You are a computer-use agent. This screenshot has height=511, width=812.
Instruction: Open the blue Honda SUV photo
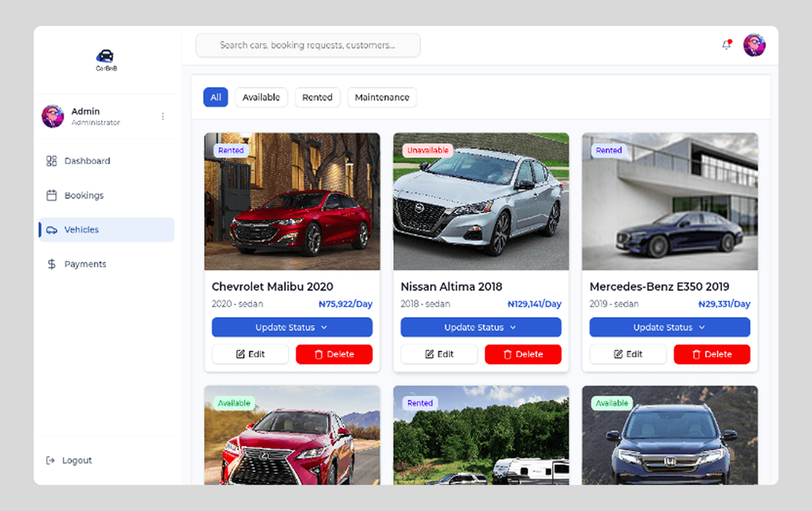[670, 435]
